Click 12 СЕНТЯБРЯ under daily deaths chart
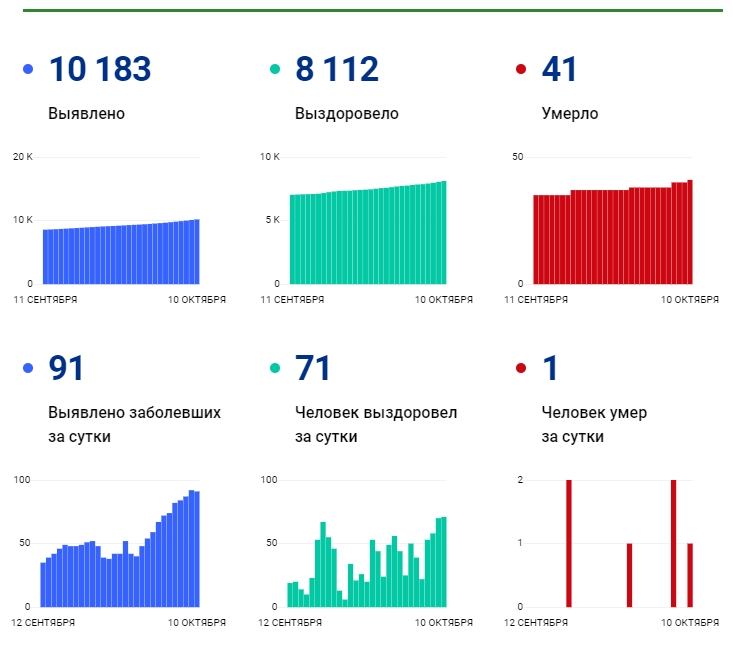The width and height of the screenshot is (733, 645). tap(536, 623)
